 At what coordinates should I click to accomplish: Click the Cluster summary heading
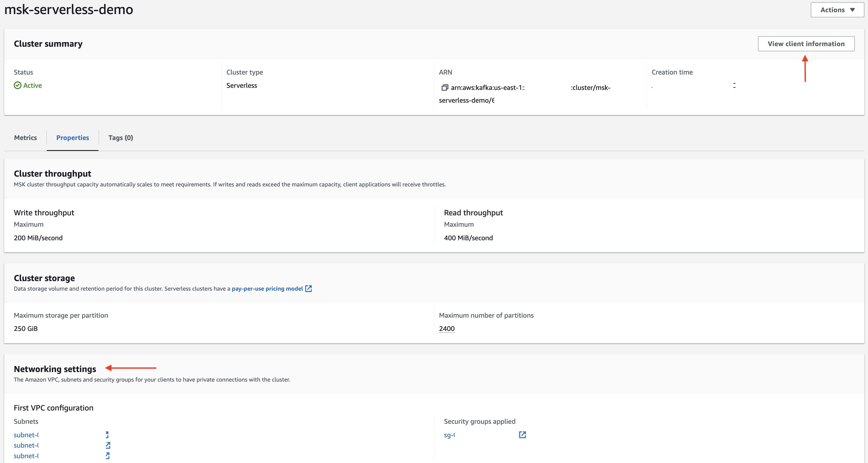(48, 44)
